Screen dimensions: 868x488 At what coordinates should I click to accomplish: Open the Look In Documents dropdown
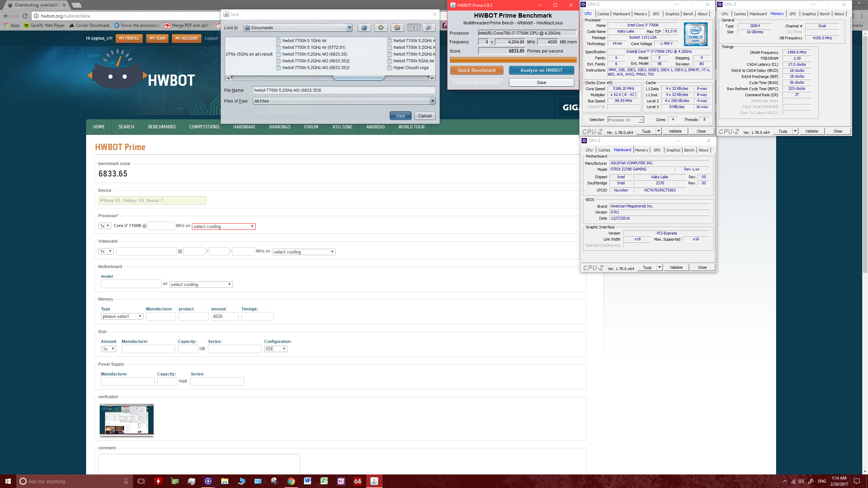pos(349,28)
